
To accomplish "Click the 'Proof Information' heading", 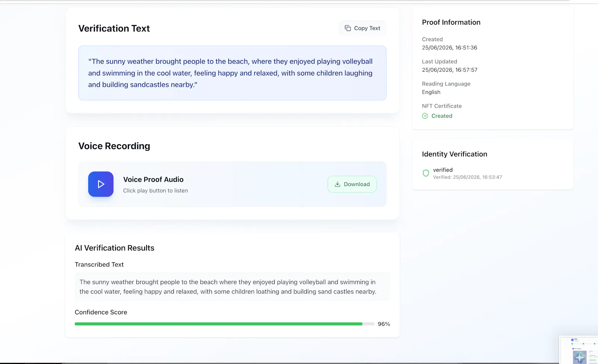I will (451, 22).
